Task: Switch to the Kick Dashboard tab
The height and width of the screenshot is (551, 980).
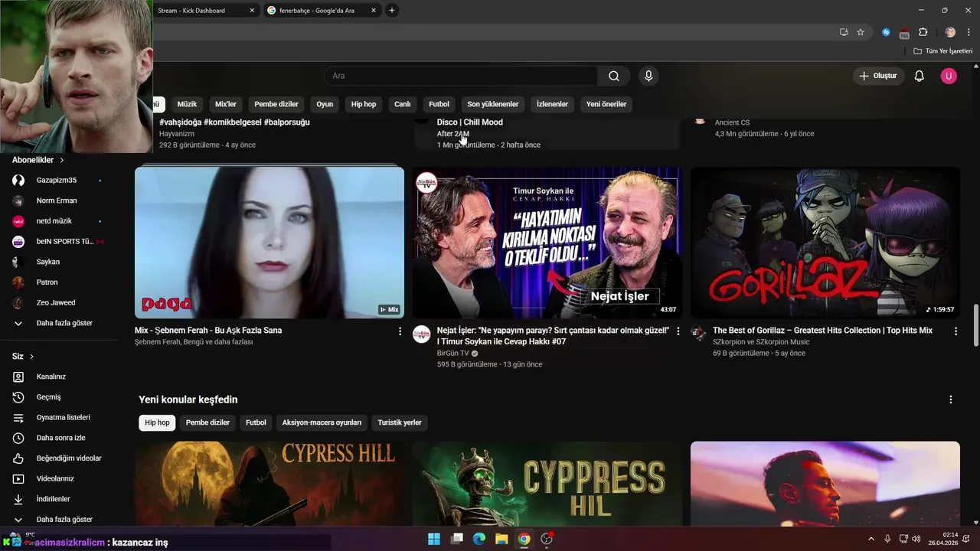Action: (199, 11)
